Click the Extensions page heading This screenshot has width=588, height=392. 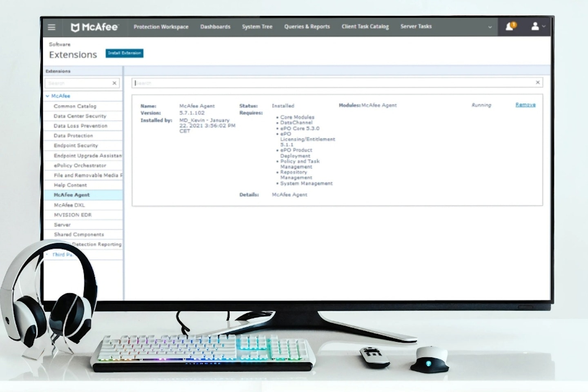(x=73, y=55)
